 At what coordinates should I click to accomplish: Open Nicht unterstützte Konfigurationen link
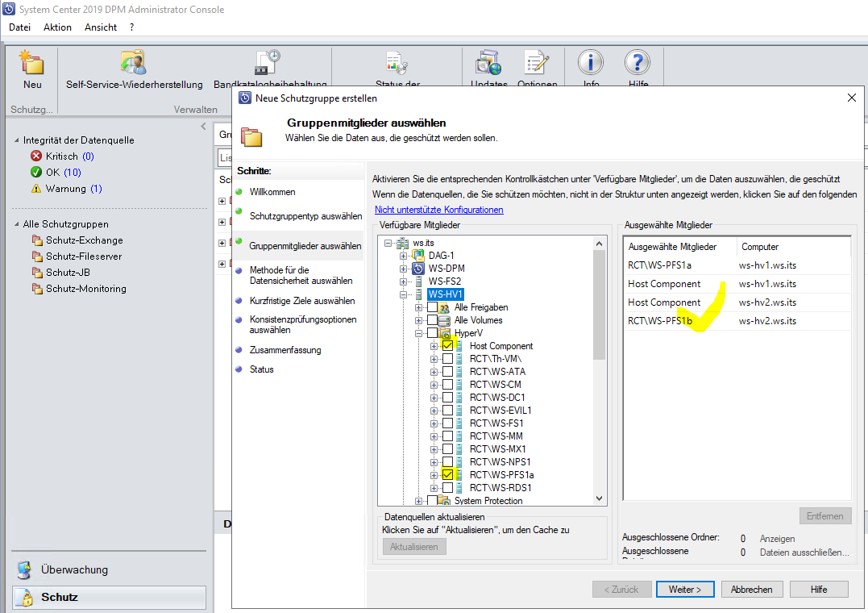pyautogui.click(x=439, y=210)
